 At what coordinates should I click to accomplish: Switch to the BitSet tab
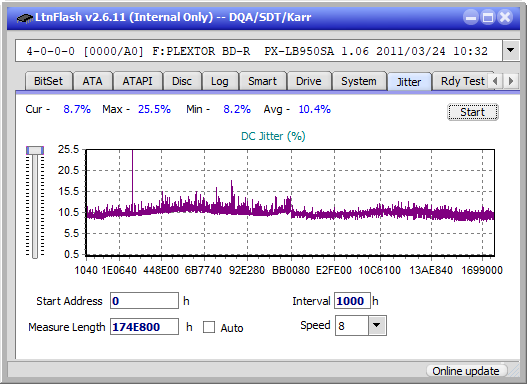point(48,81)
